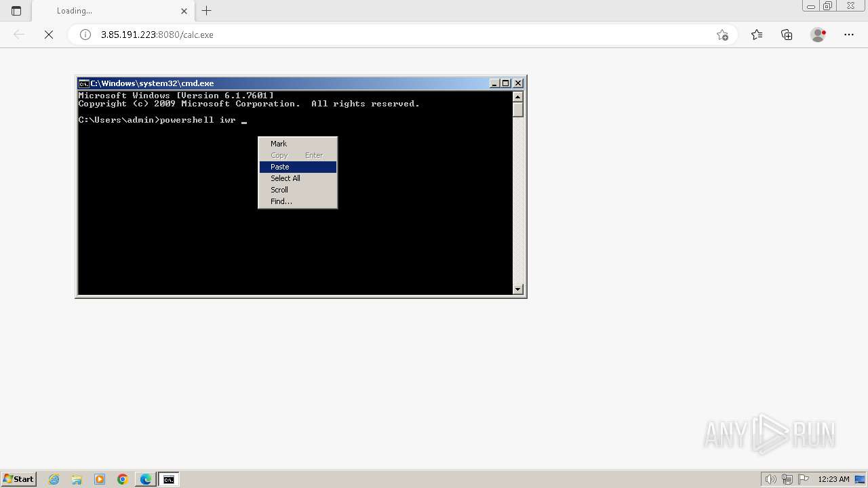View site information icon in address bar
The width and height of the screenshot is (868, 488).
tap(85, 35)
